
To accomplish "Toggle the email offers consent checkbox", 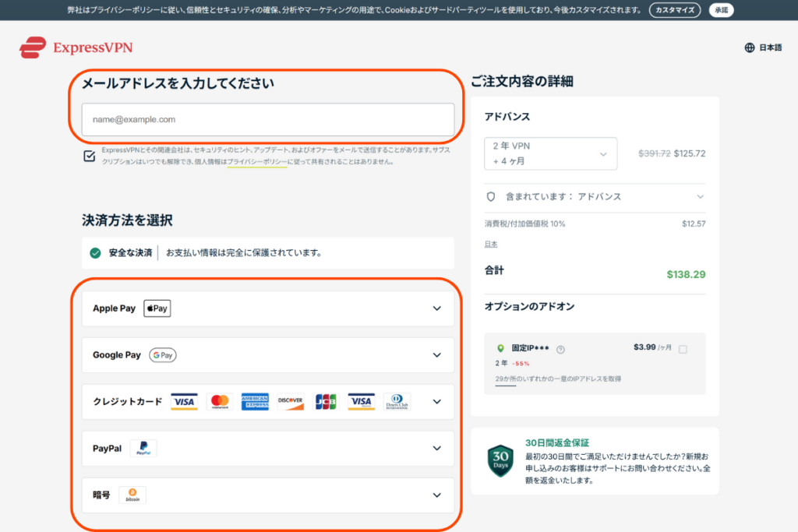I will pos(90,156).
